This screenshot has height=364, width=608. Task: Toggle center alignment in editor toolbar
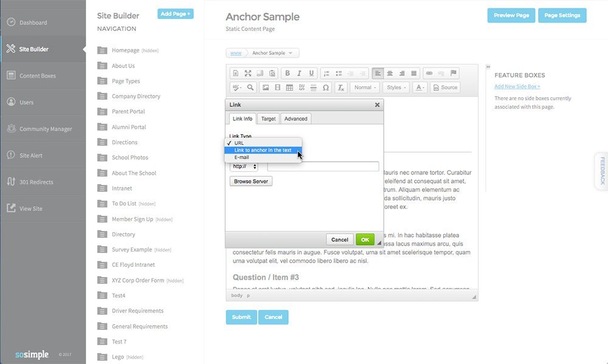[x=390, y=74]
